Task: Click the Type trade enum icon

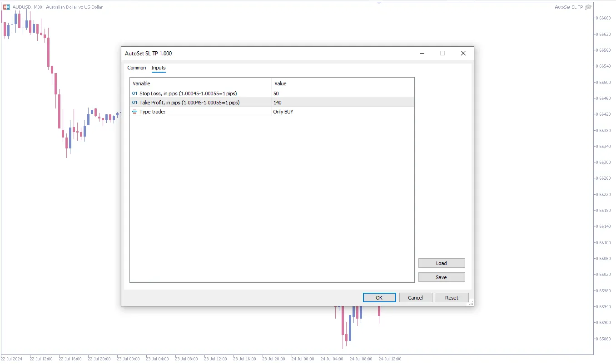Action: [134, 112]
